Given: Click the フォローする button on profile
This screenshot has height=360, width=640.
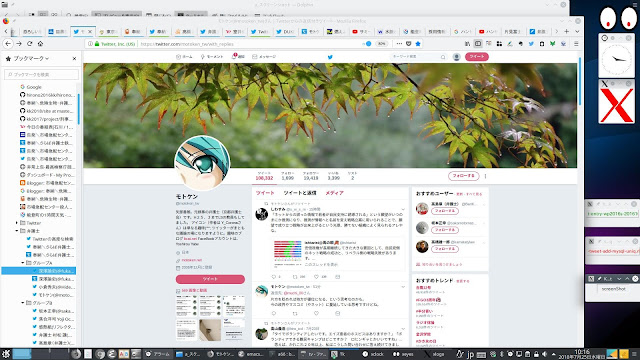Looking at the screenshot, I should [463, 176].
